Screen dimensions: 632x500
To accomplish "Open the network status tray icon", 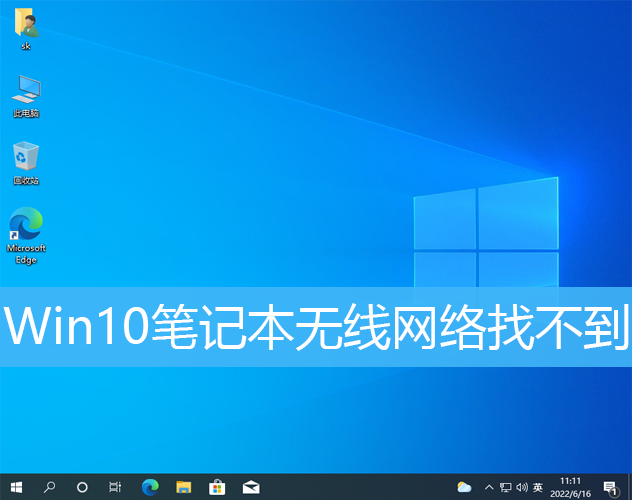I will click(x=505, y=487).
